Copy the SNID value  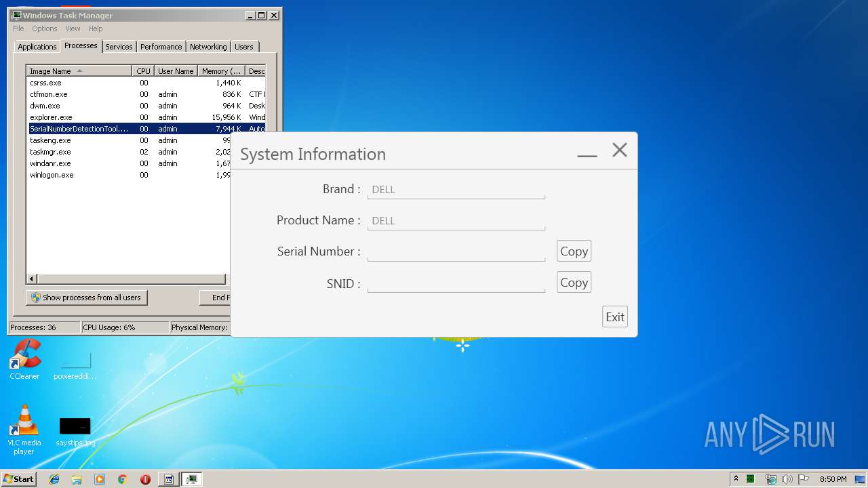click(574, 282)
